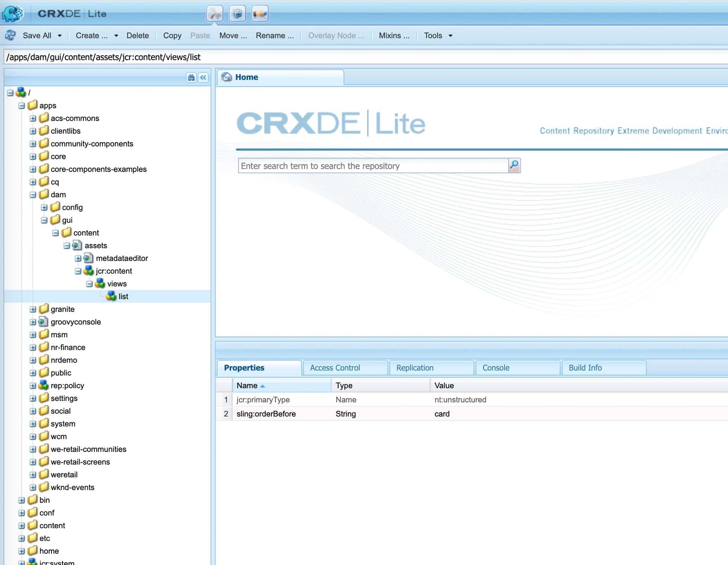The width and height of the screenshot is (728, 565).
Task: Click the Save All refresh icon at left
Action: [10, 35]
